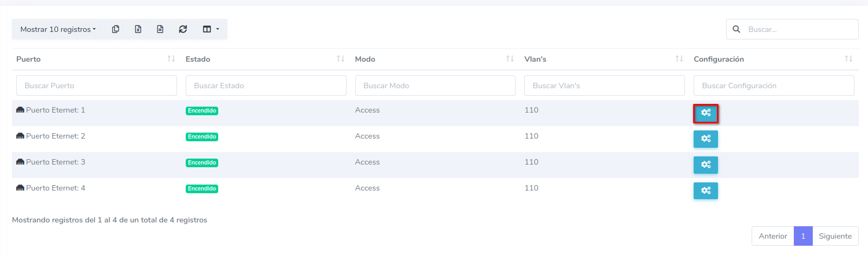This screenshot has height=256, width=868.
Task: Go to Siguiente page
Action: coord(835,236)
